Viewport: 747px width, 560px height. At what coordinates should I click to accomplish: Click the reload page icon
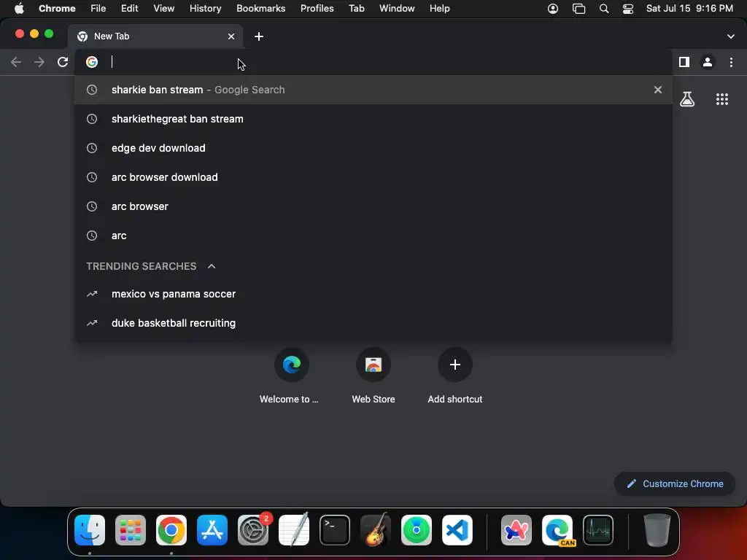point(63,62)
